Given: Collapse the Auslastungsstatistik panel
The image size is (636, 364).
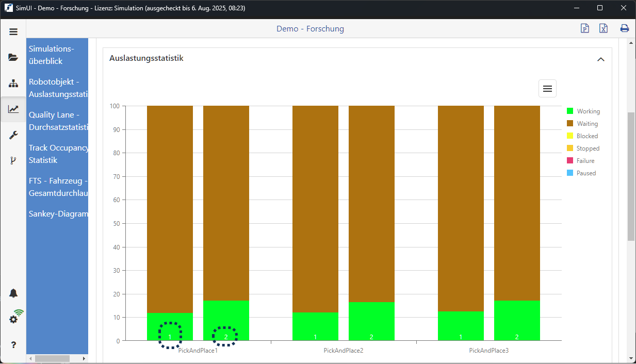Looking at the screenshot, I should click(x=600, y=59).
